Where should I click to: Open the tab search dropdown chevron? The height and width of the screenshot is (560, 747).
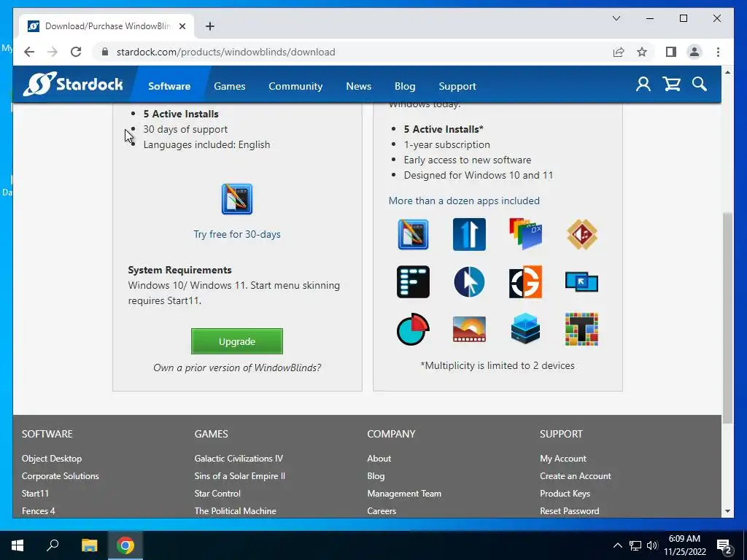pos(616,18)
